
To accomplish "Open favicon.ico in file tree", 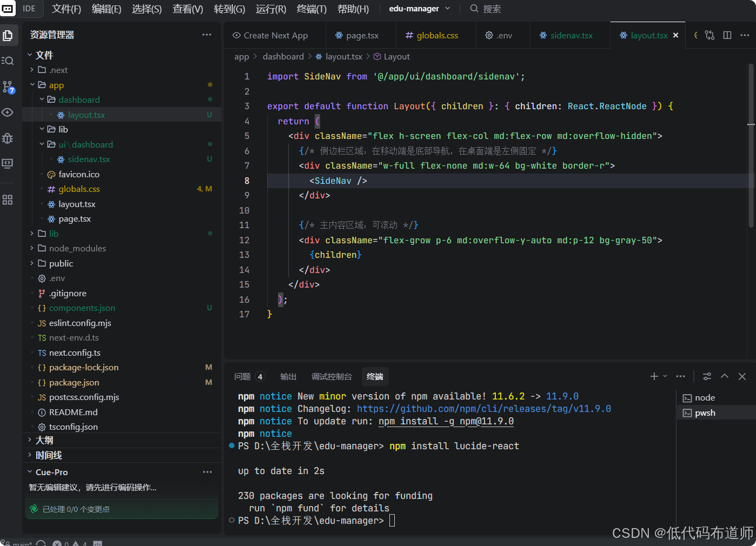I will (122, 174).
